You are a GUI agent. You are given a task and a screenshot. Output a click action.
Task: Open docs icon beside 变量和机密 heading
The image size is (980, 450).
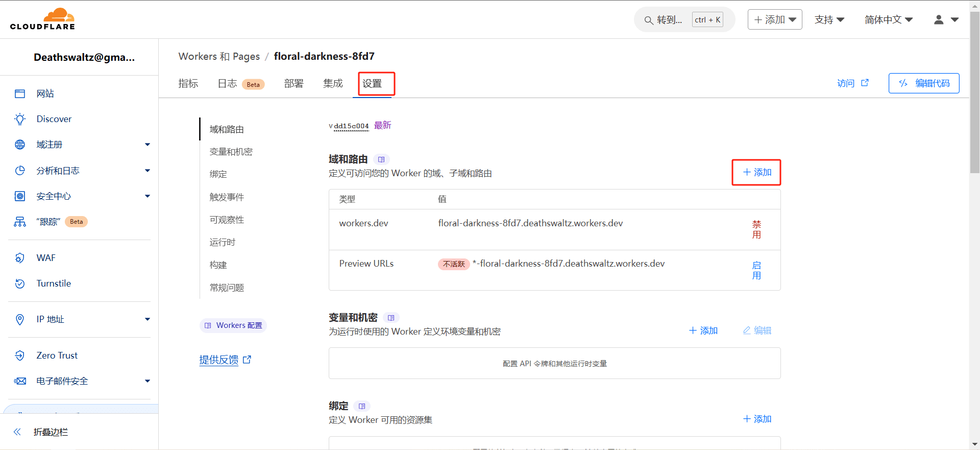(391, 318)
